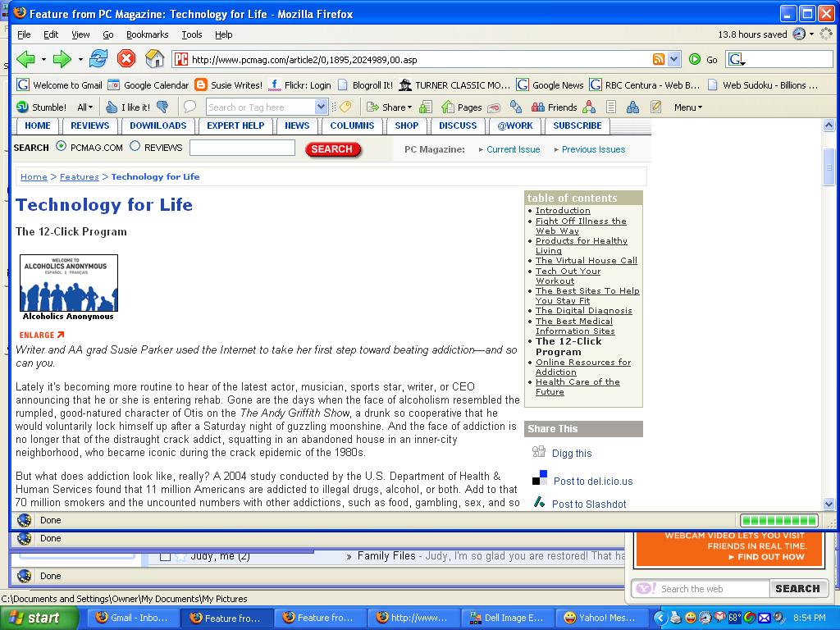Open the TURNER CLASSIC MO... bookmark
Image resolution: width=840 pixels, height=630 pixels.
point(454,84)
